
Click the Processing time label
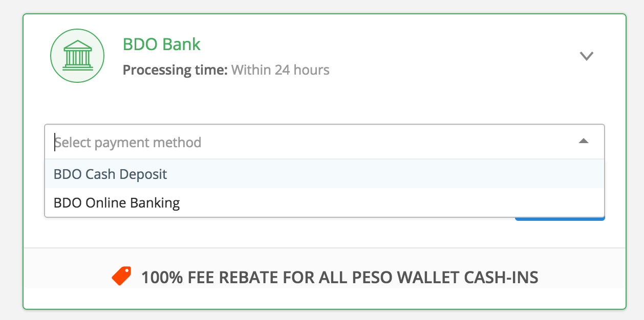[x=175, y=70]
